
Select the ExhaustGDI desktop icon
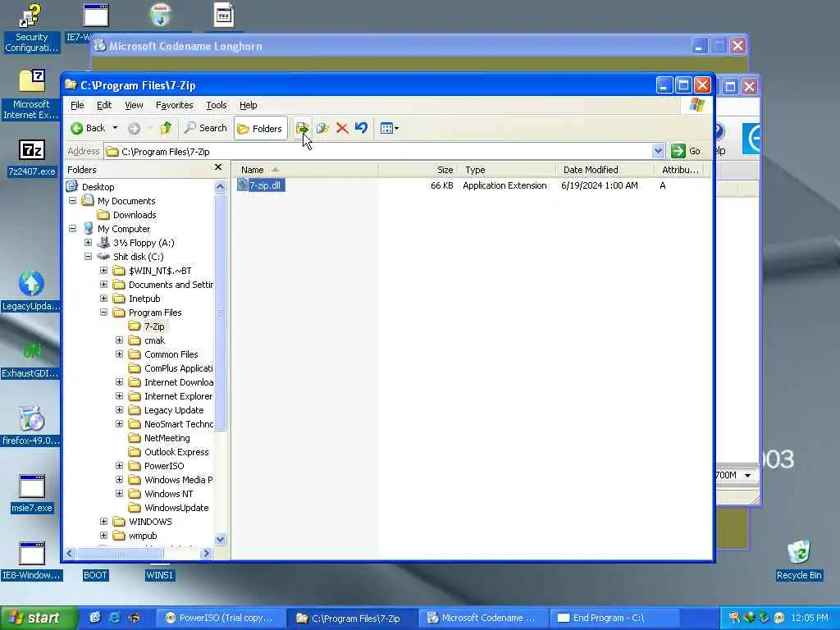click(x=30, y=360)
